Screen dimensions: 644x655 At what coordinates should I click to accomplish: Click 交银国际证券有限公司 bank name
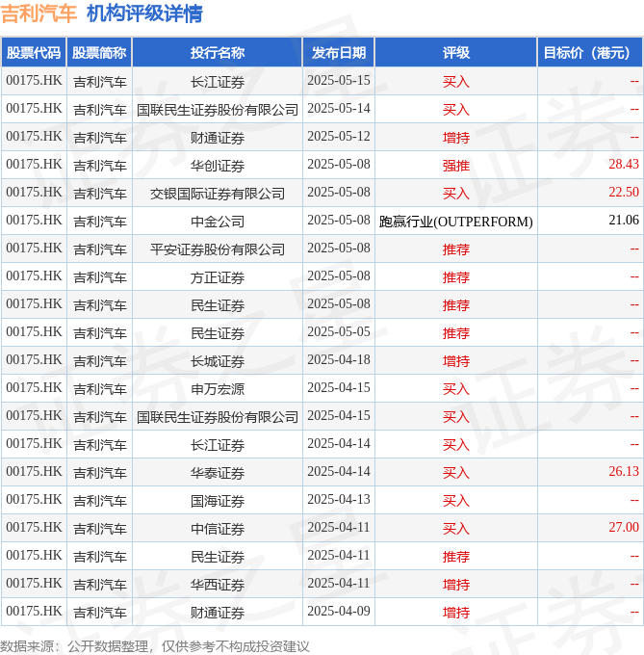pos(218,194)
